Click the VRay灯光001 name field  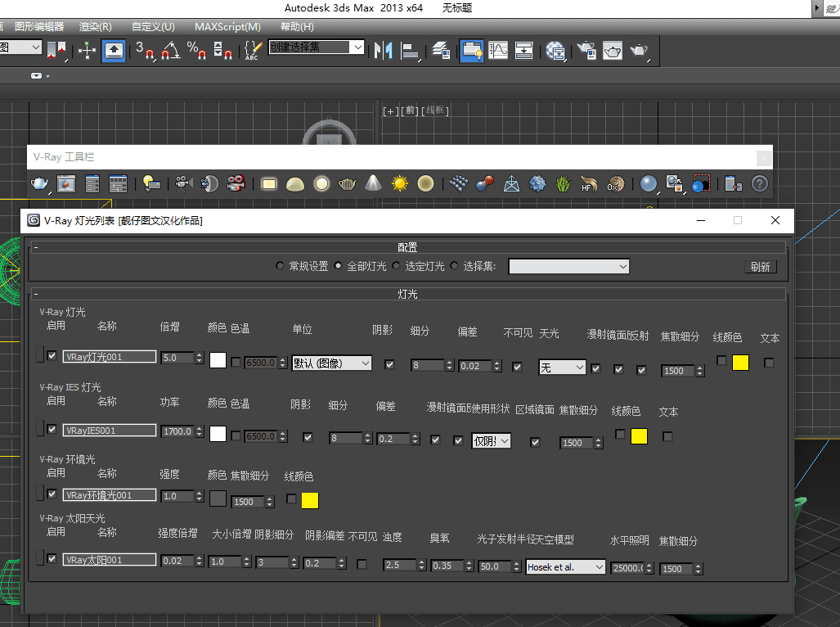pos(110,357)
